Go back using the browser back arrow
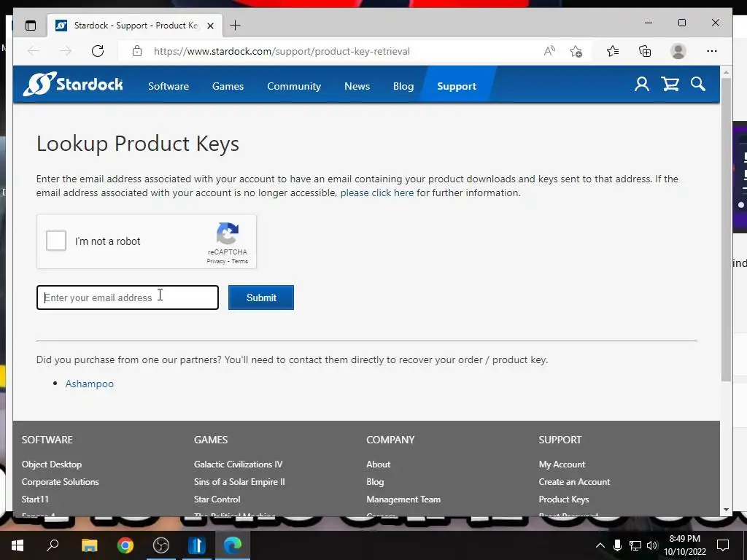Image resolution: width=747 pixels, height=560 pixels. click(34, 51)
